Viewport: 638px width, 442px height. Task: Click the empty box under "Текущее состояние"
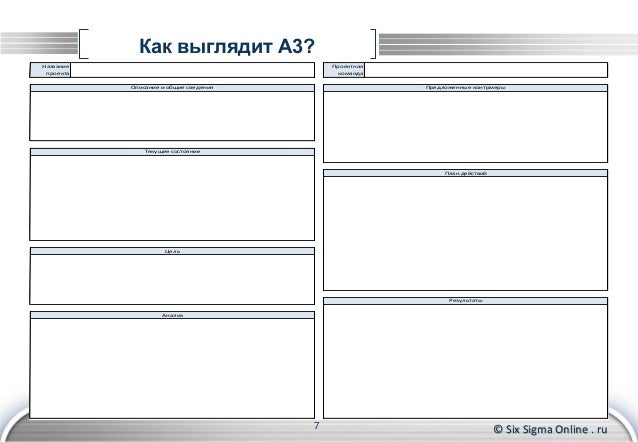pos(172,198)
